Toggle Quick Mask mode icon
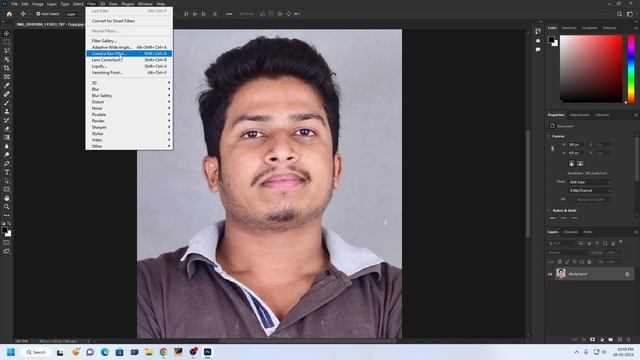 (7, 242)
